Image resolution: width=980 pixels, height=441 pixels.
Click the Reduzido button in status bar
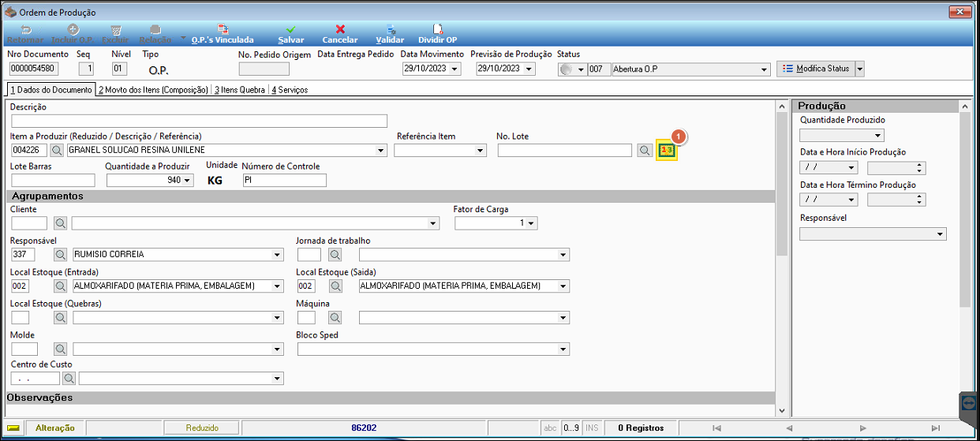[x=202, y=428]
